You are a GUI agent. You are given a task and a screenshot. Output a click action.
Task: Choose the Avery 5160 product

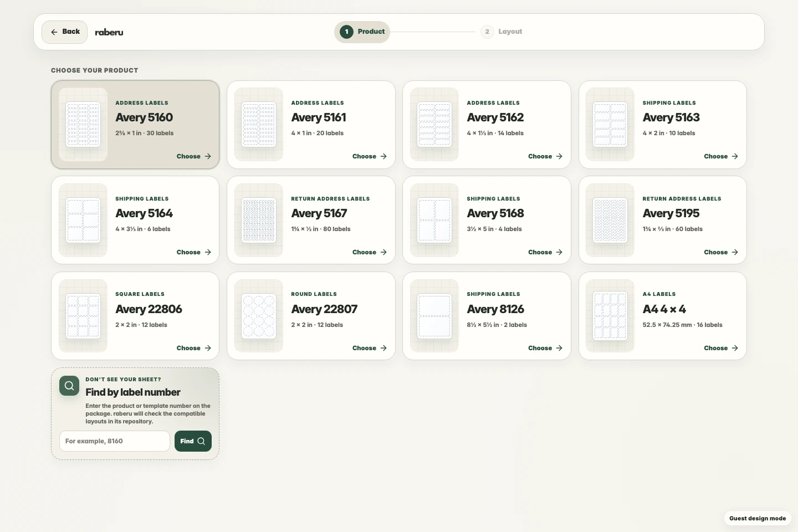[x=194, y=156]
